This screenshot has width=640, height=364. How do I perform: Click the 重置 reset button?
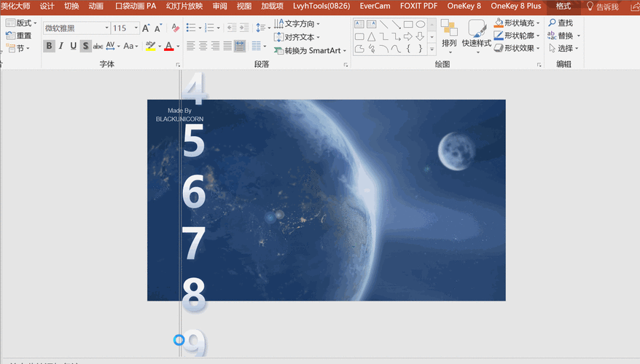point(19,36)
